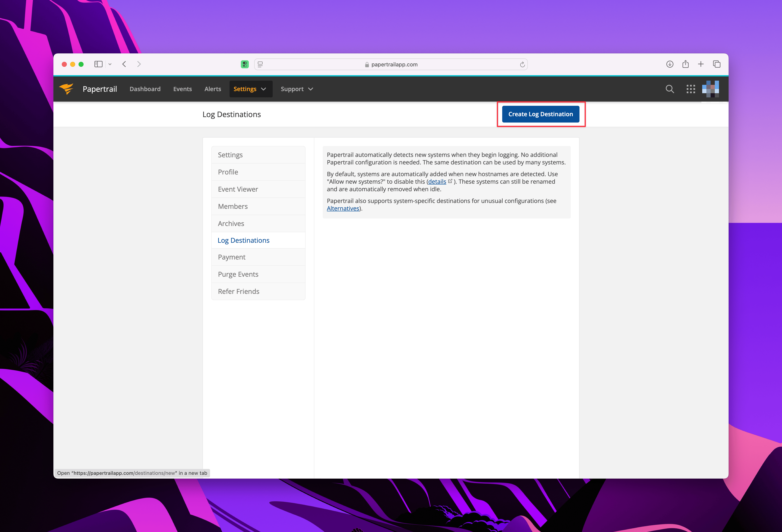
Task: Click the Papertrail logo icon
Action: click(67, 89)
